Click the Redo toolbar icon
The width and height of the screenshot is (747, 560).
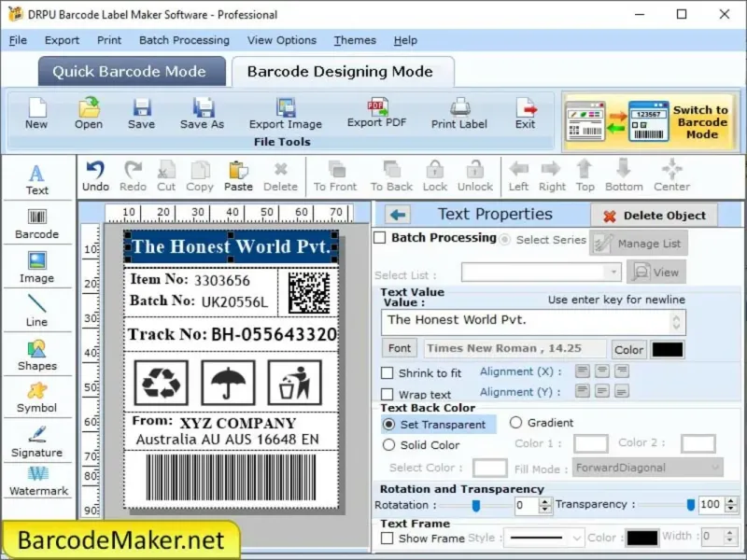point(133,176)
